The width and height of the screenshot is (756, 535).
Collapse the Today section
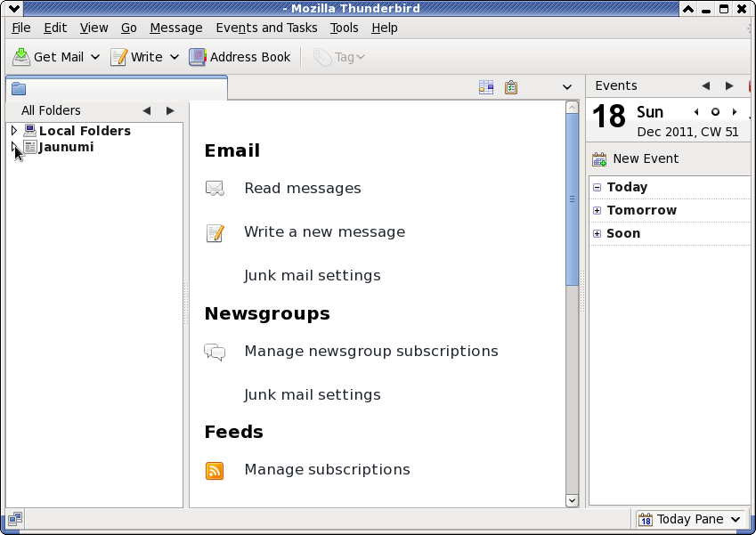tap(597, 187)
